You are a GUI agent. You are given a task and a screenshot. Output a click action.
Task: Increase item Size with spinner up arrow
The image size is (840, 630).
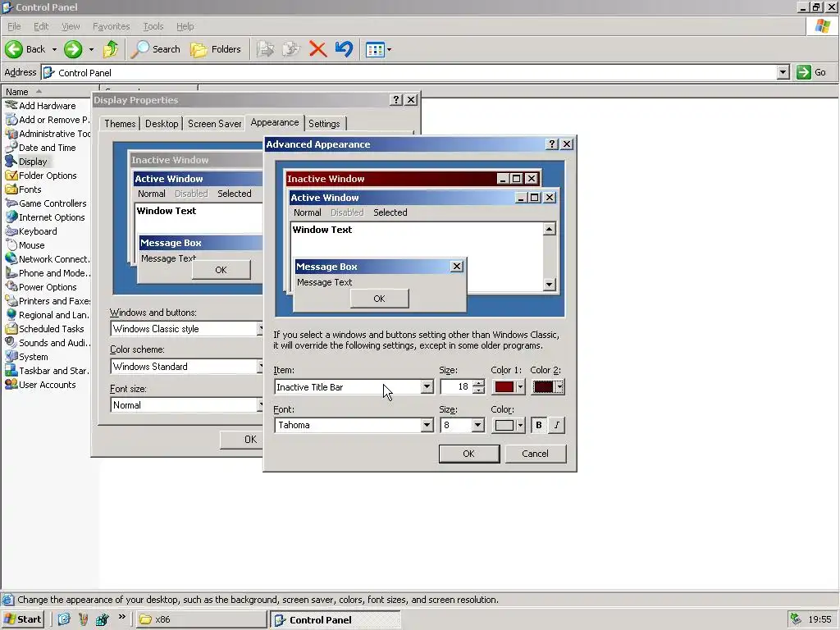tap(478, 383)
